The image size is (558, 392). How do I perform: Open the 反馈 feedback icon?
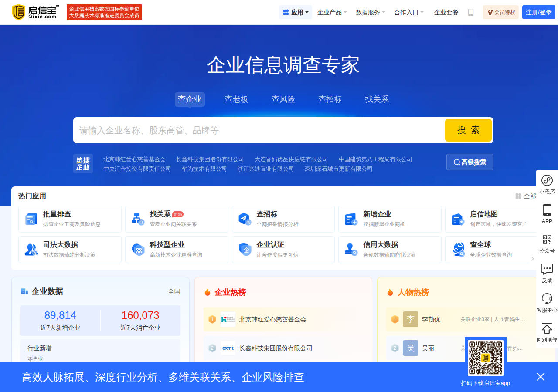point(547,269)
